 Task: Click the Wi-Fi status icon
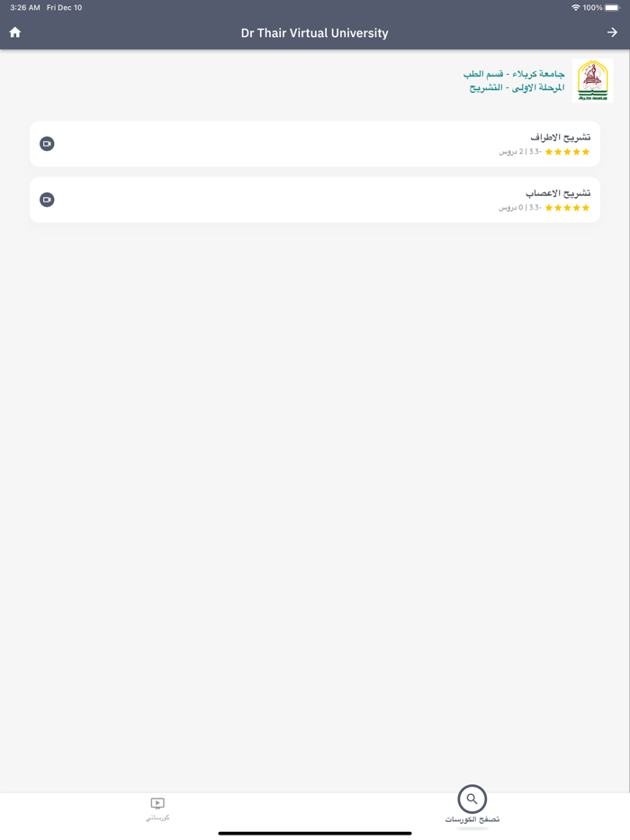click(x=575, y=8)
